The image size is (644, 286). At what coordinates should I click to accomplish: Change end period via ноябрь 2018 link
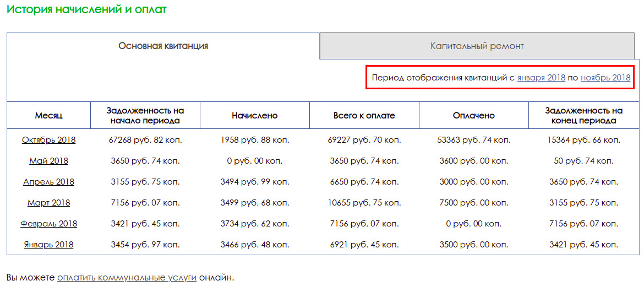[605, 77]
